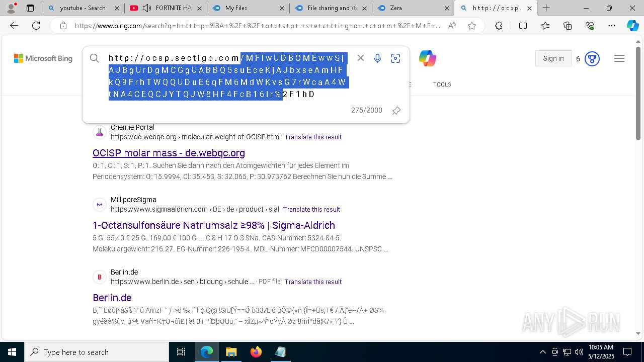This screenshot has height=362, width=644.
Task: Open the notification center
Action: coord(627,352)
